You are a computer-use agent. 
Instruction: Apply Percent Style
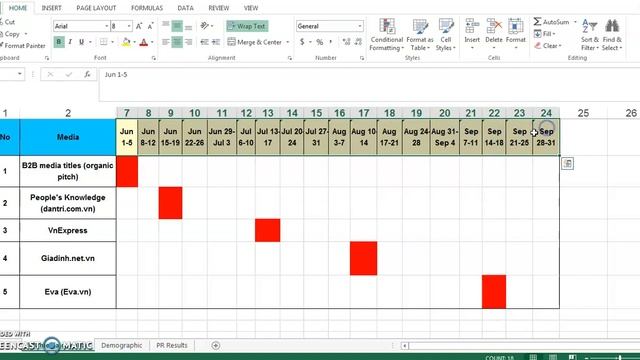pos(320,42)
